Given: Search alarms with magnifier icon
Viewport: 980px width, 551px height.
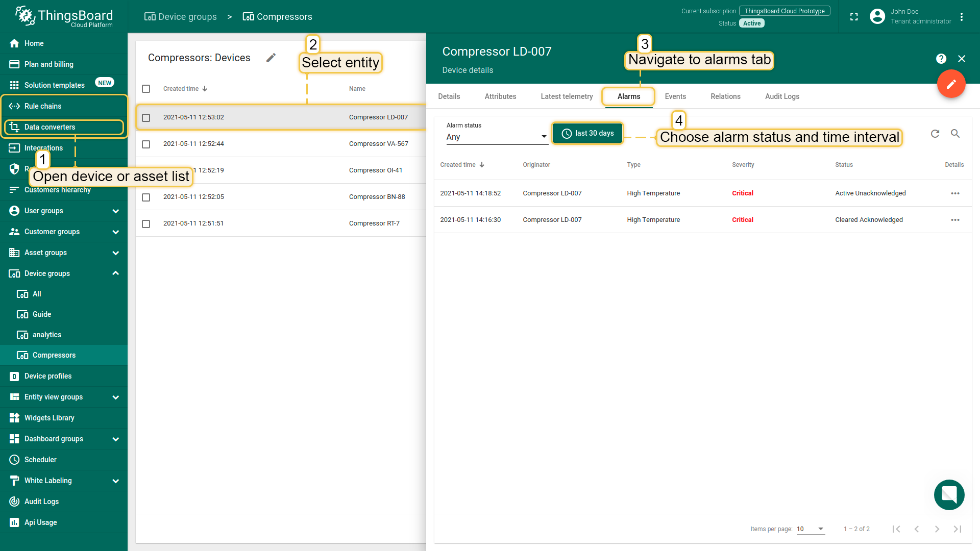Looking at the screenshot, I should [x=955, y=134].
